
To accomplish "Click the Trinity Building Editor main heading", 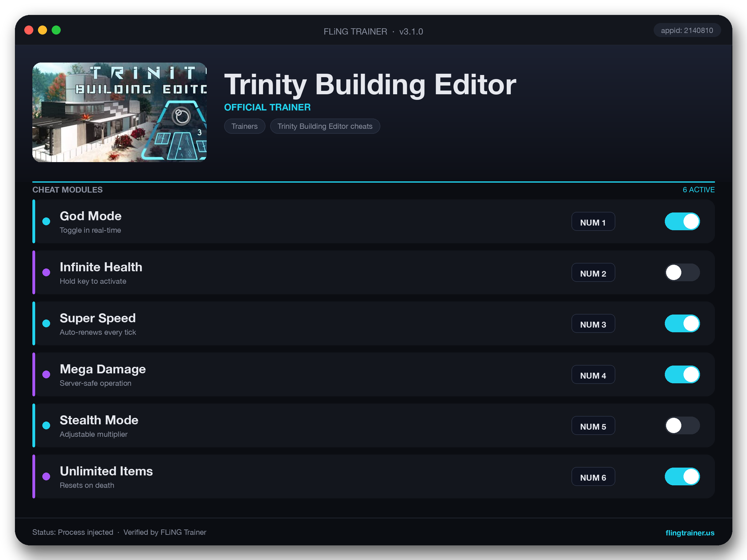I will (370, 84).
